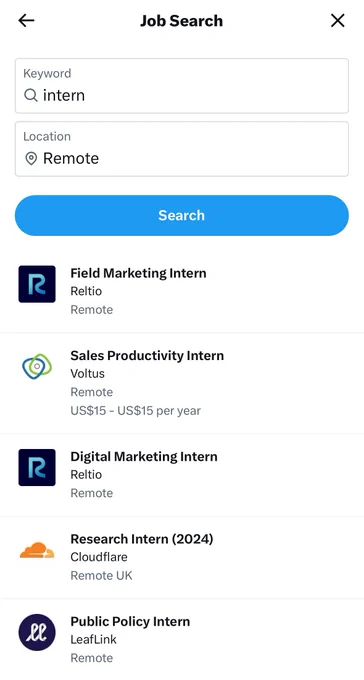Tap the magnifying glass search icon

pos(31,95)
